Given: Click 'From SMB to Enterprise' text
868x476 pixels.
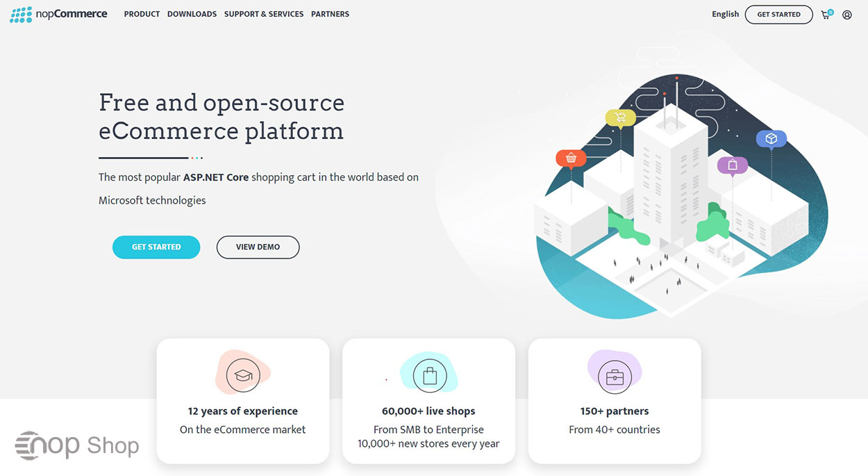Looking at the screenshot, I should pos(428,429).
